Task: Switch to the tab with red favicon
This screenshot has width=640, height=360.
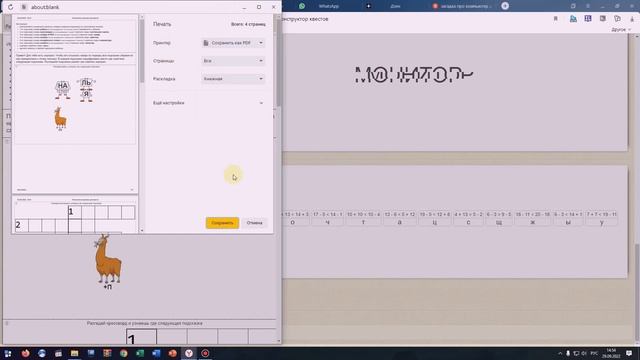Action: [463, 6]
